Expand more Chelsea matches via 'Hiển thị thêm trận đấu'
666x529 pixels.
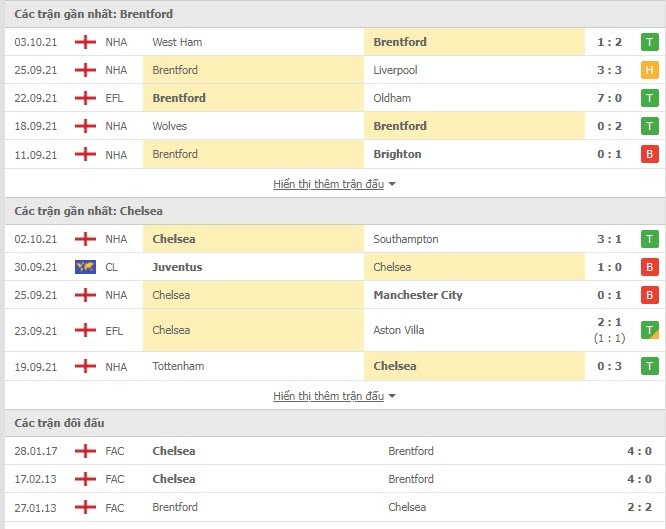[328, 396]
